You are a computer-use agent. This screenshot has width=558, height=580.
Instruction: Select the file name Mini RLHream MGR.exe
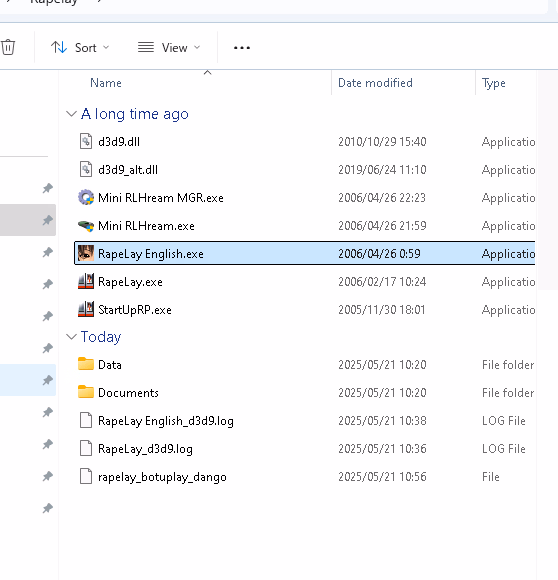pyautogui.click(x=161, y=198)
